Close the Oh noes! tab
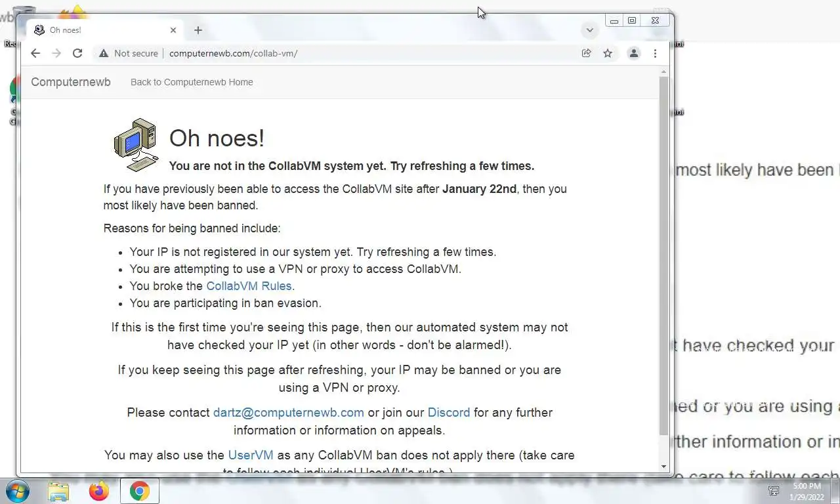The width and height of the screenshot is (840, 504). click(x=173, y=30)
